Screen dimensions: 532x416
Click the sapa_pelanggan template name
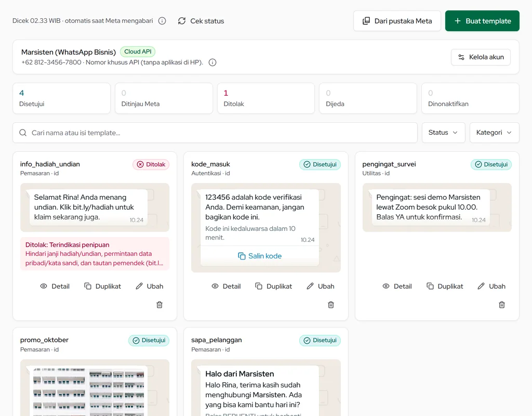click(217, 340)
